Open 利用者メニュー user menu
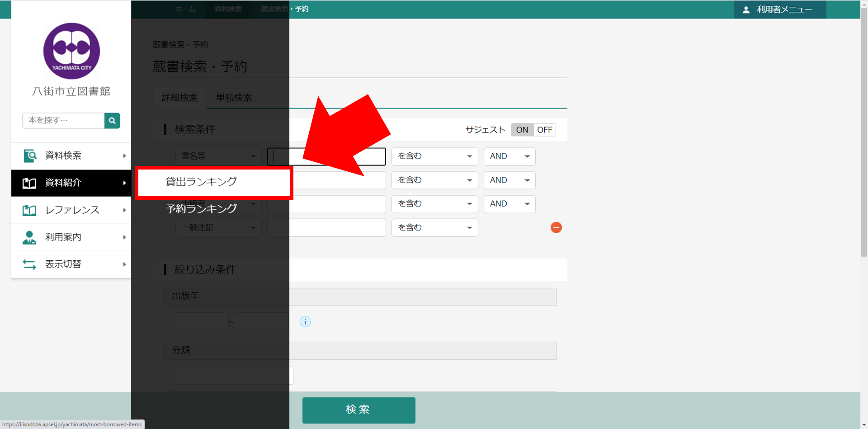The width and height of the screenshot is (868, 429). pos(780,9)
